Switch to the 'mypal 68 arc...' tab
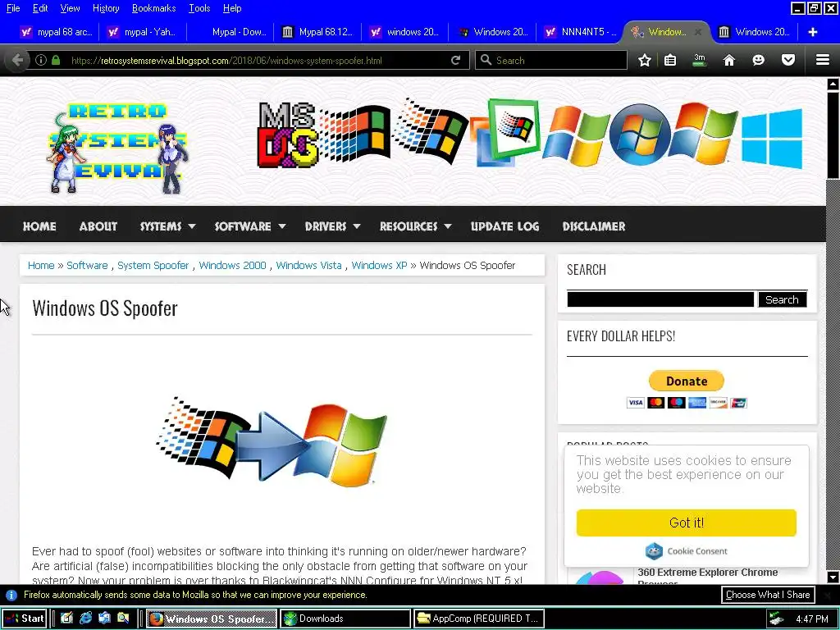The height and width of the screenshot is (630, 840). [x=57, y=32]
